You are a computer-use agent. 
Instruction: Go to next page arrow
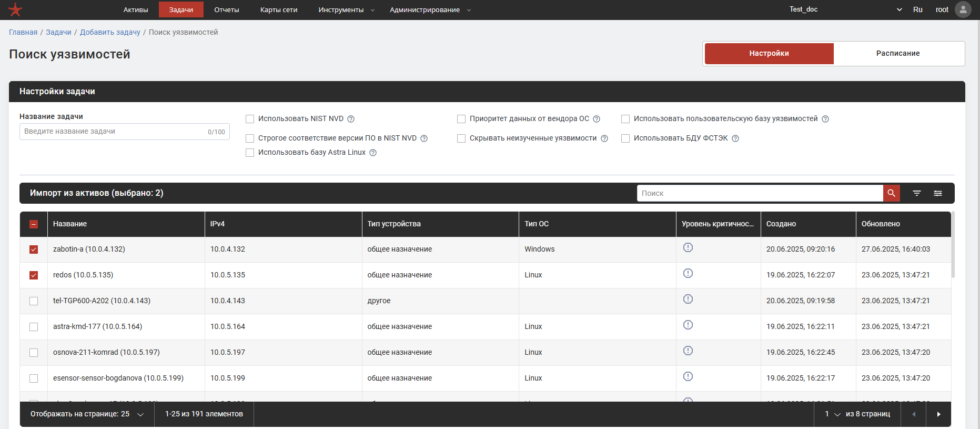pyautogui.click(x=938, y=414)
